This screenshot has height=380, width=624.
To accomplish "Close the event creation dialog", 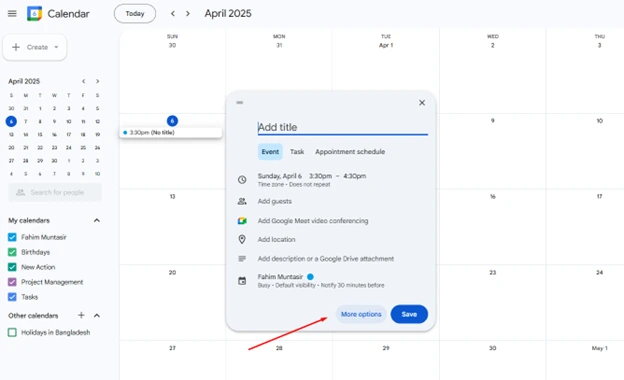I will click(422, 103).
